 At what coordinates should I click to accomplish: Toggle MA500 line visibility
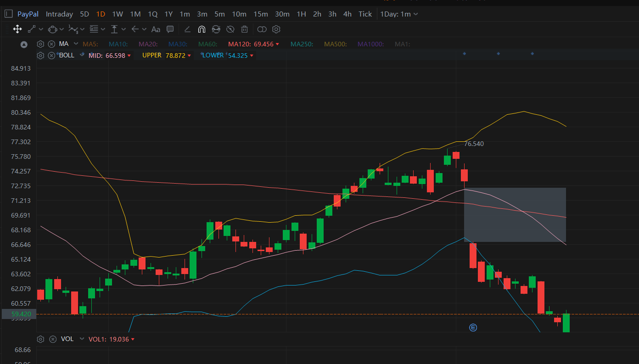(336, 44)
